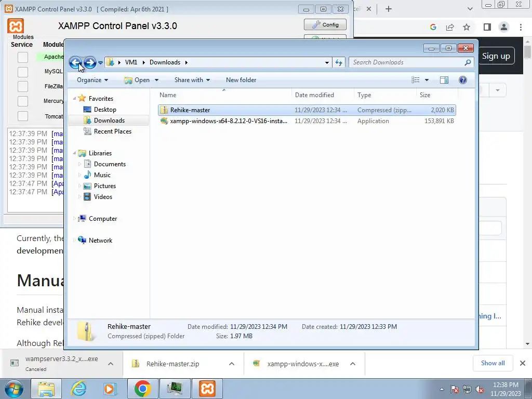Expand the Open button dropdown arrow
The width and height of the screenshot is (532, 399).
(x=156, y=80)
